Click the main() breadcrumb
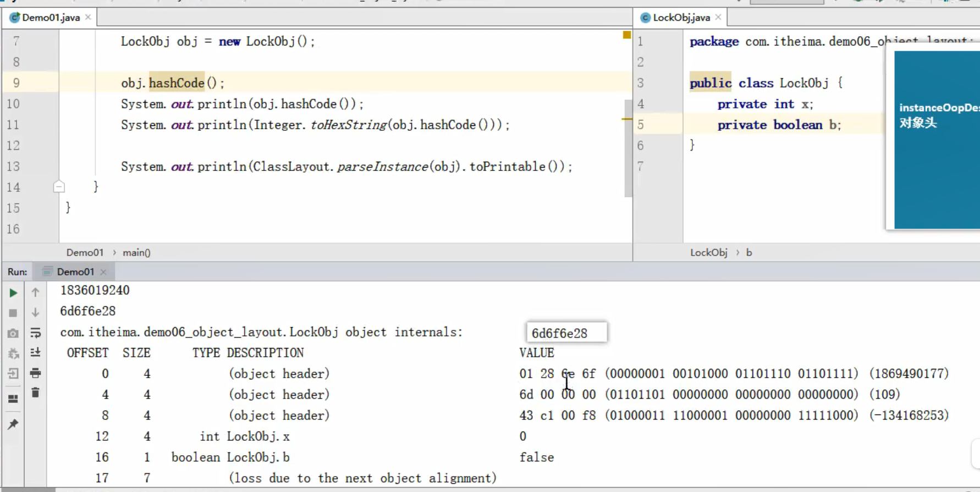980x492 pixels. pos(136,252)
